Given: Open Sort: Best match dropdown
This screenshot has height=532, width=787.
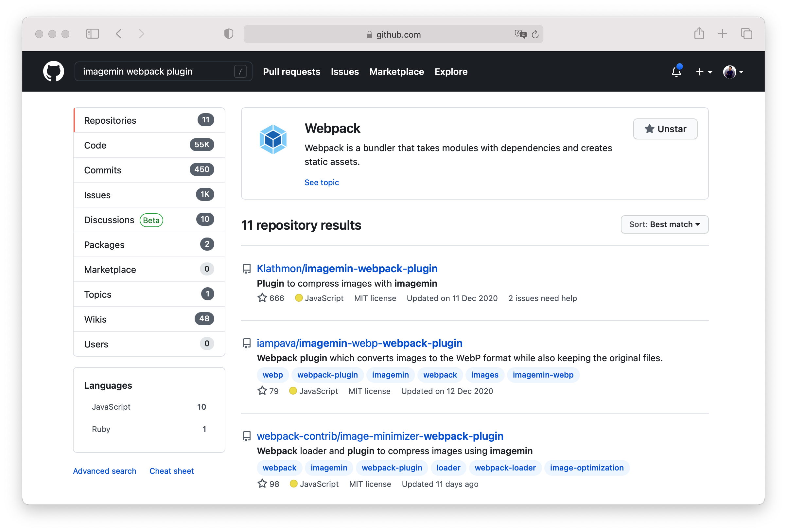Looking at the screenshot, I should 664,224.
